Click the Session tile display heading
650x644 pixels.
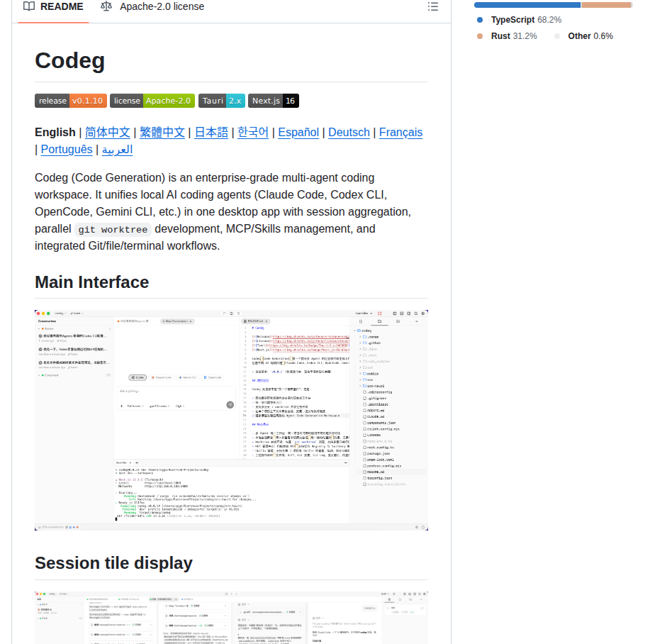coord(113,563)
